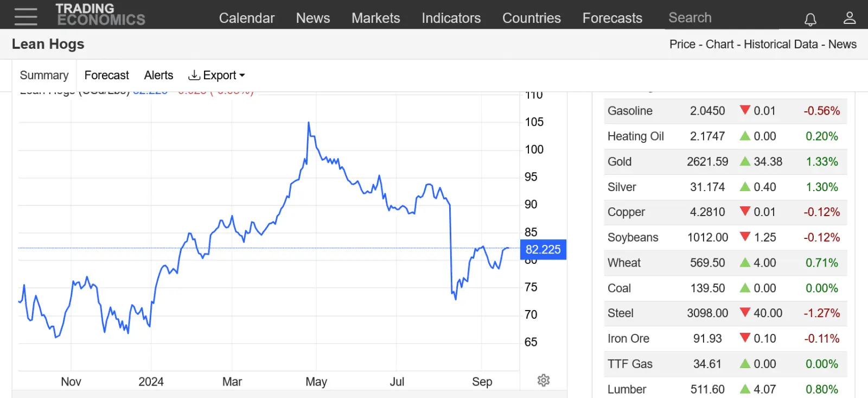Select the Alerts tab
This screenshot has height=398, width=868.
click(x=158, y=75)
